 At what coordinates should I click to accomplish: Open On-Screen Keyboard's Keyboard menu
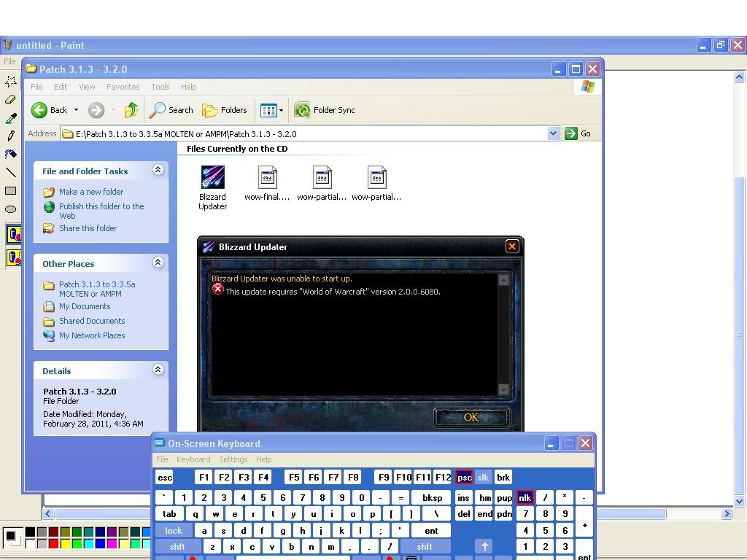[193, 459]
